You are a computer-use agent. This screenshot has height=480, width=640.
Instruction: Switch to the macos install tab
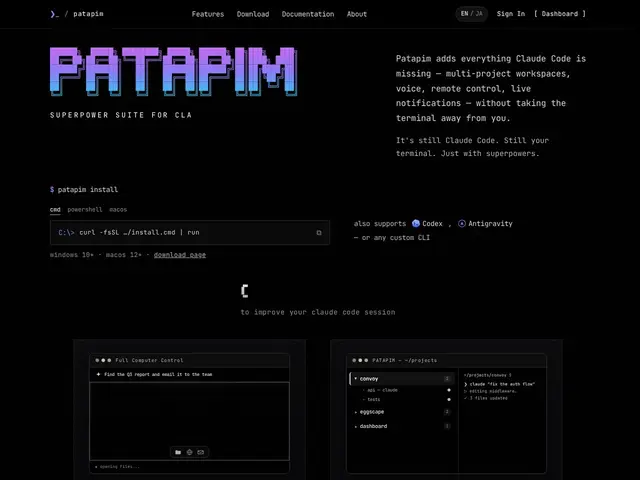(x=118, y=210)
